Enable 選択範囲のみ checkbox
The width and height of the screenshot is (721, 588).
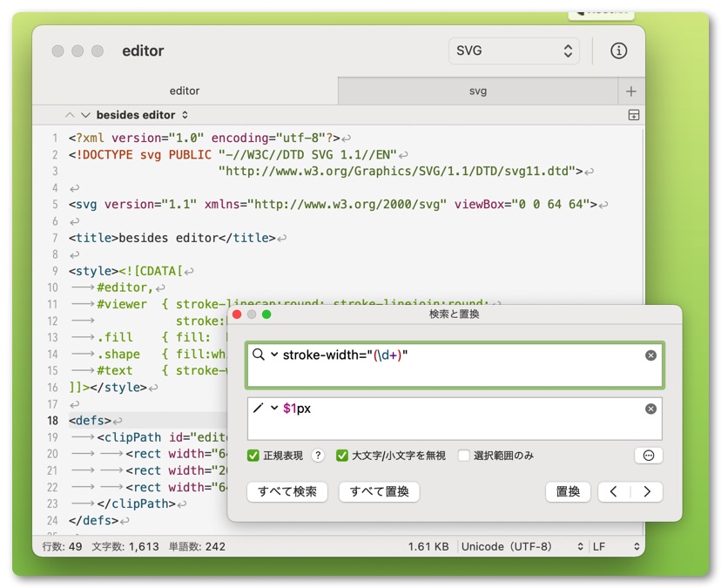tap(464, 456)
